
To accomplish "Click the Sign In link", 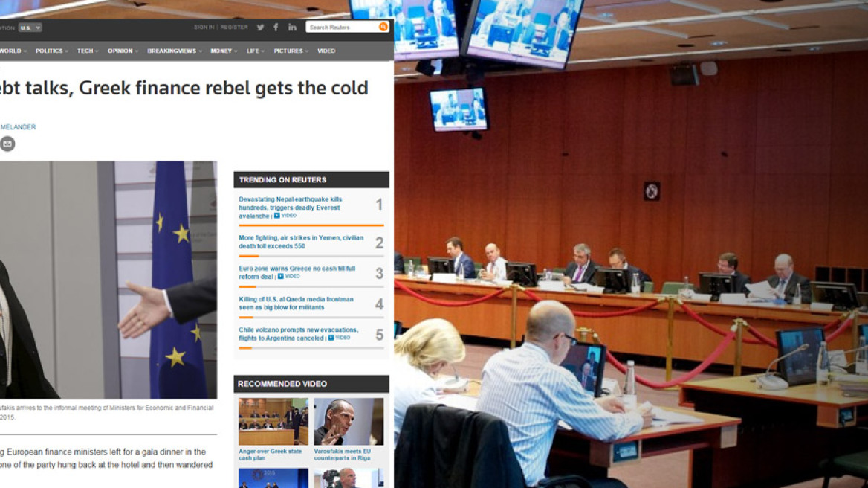I will click(x=204, y=28).
